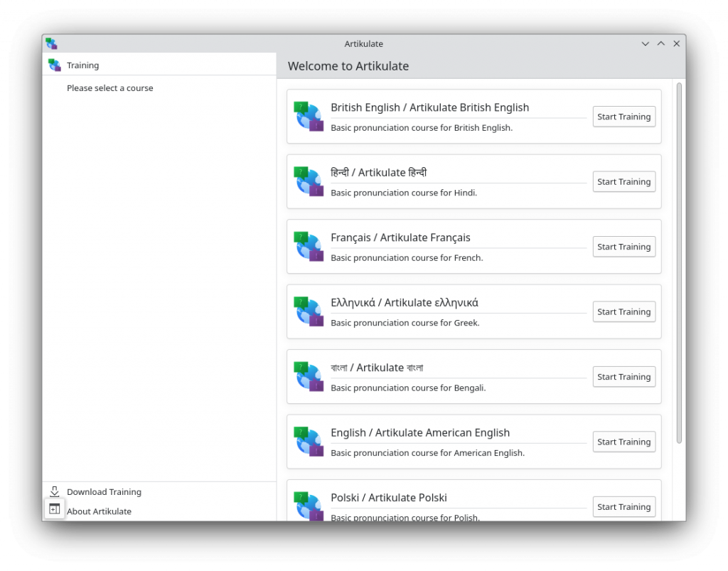
Task: Start Training for the Greek course
Action: [624, 311]
